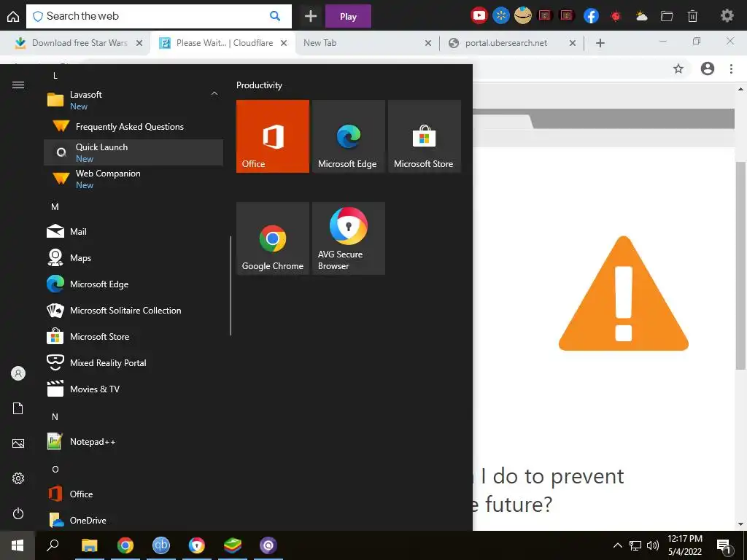The height and width of the screenshot is (560, 747).
Task: Show hidden system tray icons
Action: click(617, 545)
